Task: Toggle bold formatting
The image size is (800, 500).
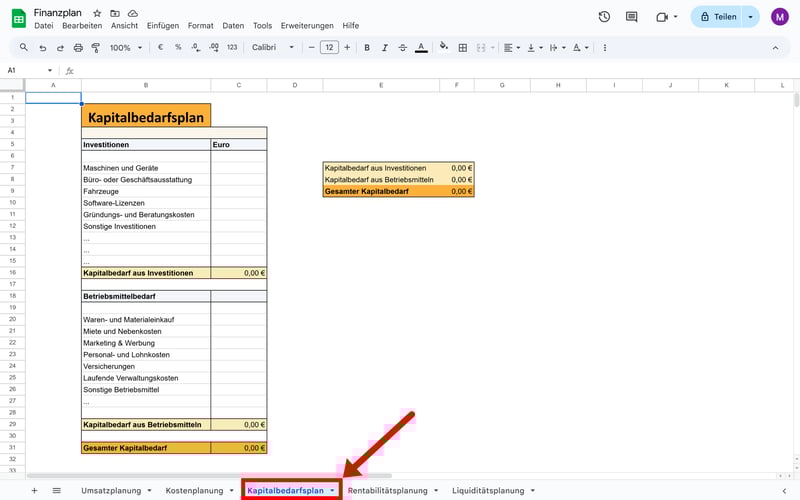Action: coord(367,47)
